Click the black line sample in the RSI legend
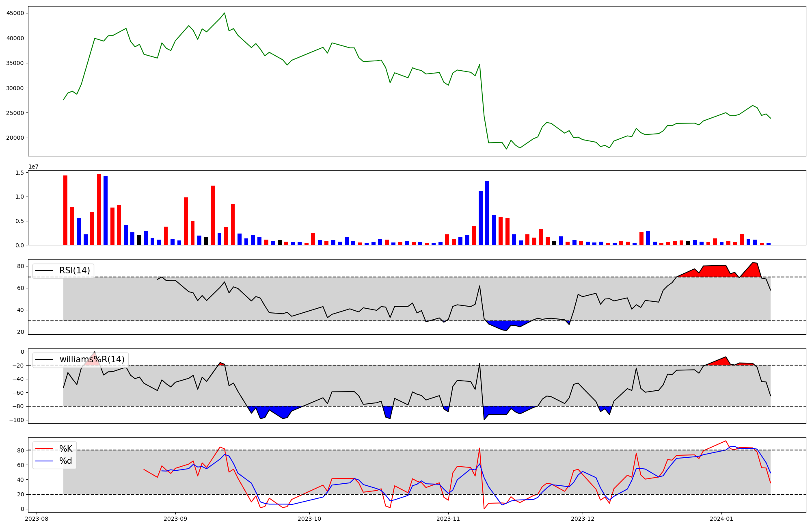This screenshot has height=528, width=812. (44, 270)
